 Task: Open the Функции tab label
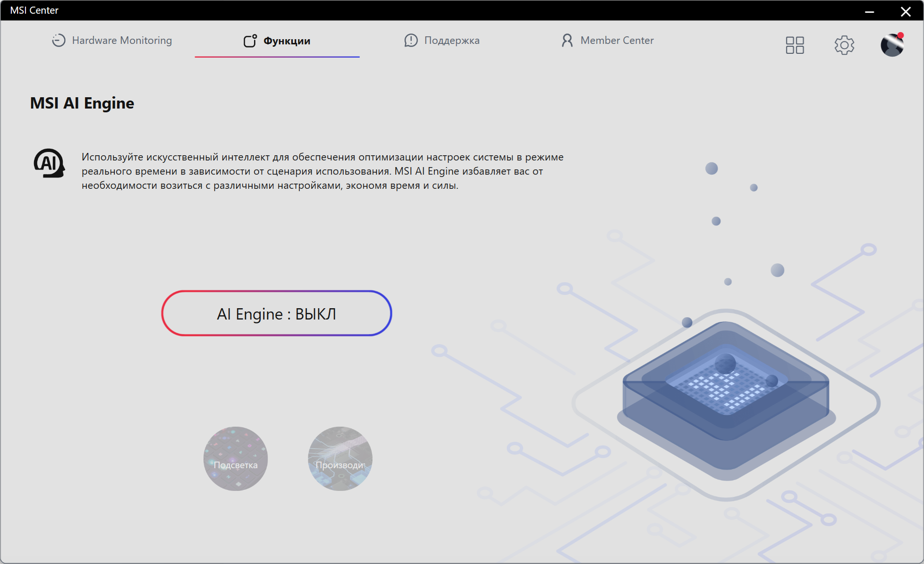[x=287, y=41]
